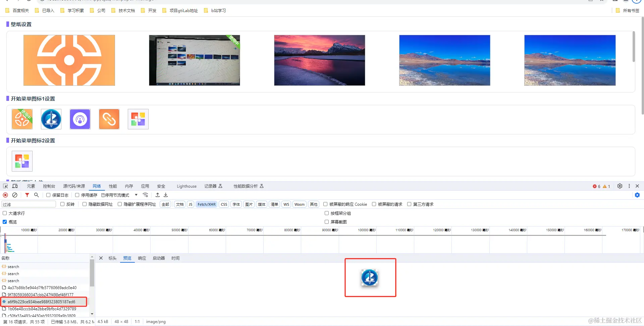Clear the network log
The image size is (644, 326).
click(15, 195)
